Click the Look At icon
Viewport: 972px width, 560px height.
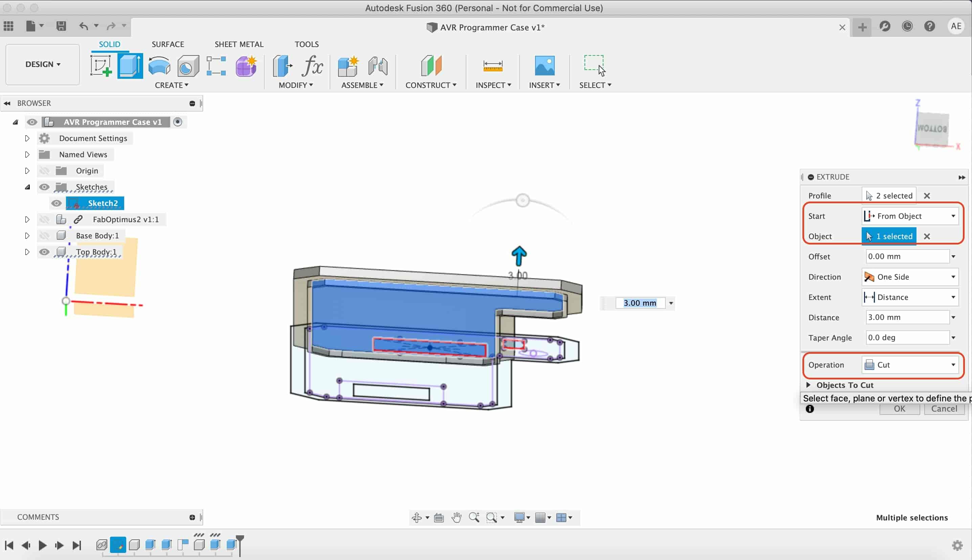[439, 518]
